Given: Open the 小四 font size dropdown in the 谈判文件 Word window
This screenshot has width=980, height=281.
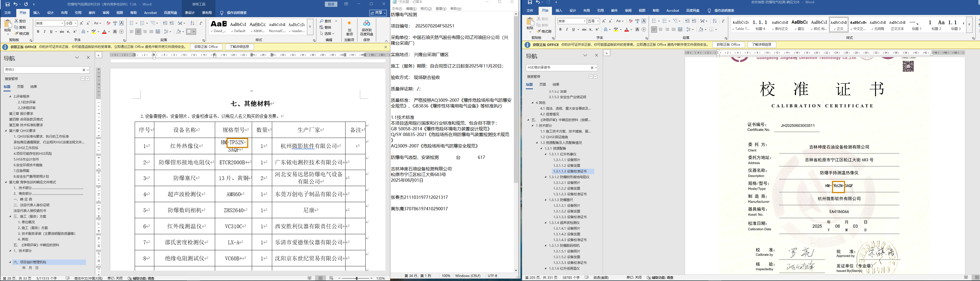Looking at the screenshot, I should pyautogui.click(x=76, y=23).
